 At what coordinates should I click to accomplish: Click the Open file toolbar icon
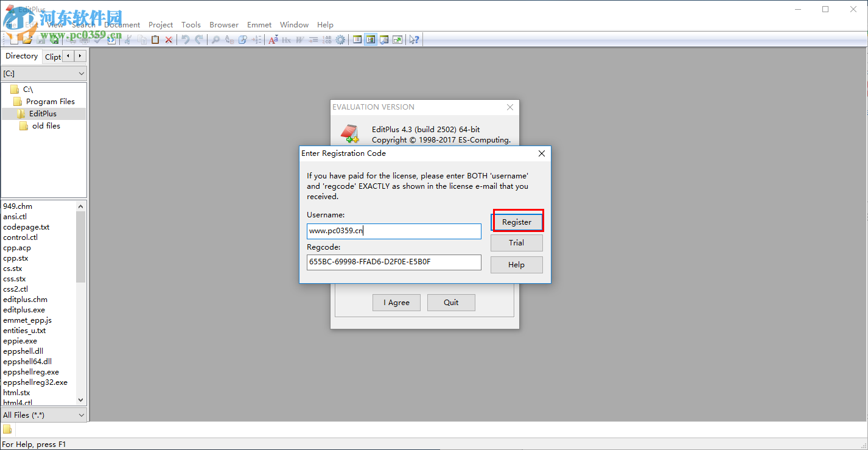point(27,40)
